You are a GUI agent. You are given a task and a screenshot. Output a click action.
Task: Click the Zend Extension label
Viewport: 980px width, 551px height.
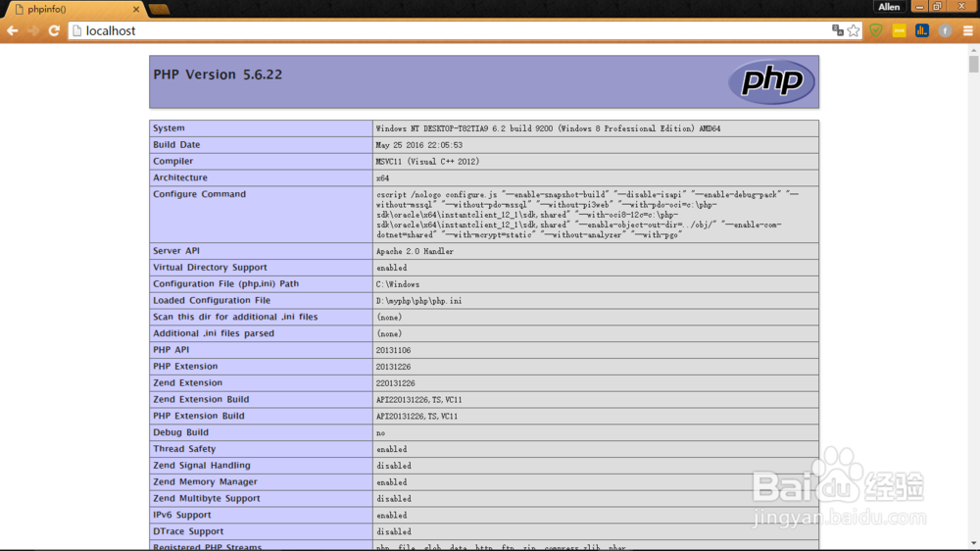[x=187, y=382]
